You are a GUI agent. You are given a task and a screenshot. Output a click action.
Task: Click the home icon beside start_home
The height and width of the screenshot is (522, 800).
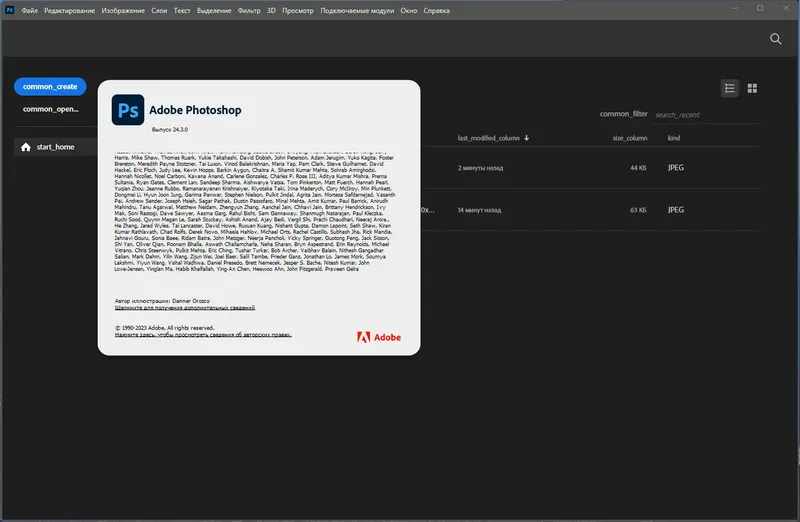26,147
